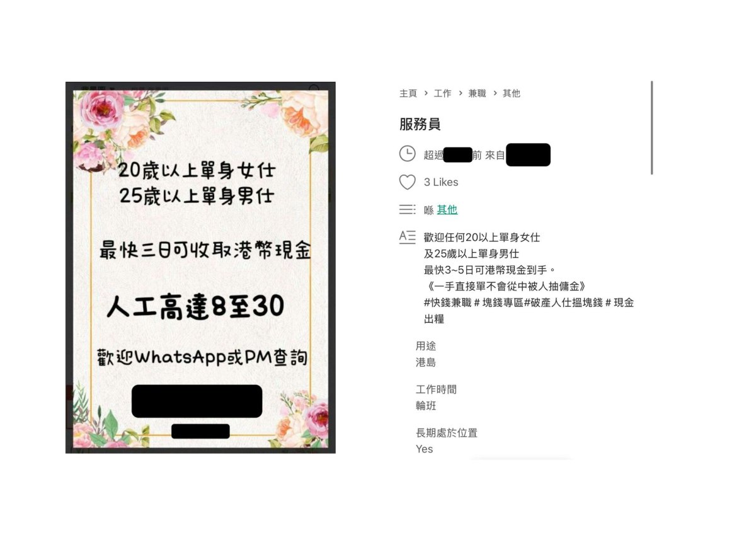Click the 3 Likes count
756x535 pixels.
coord(441,182)
